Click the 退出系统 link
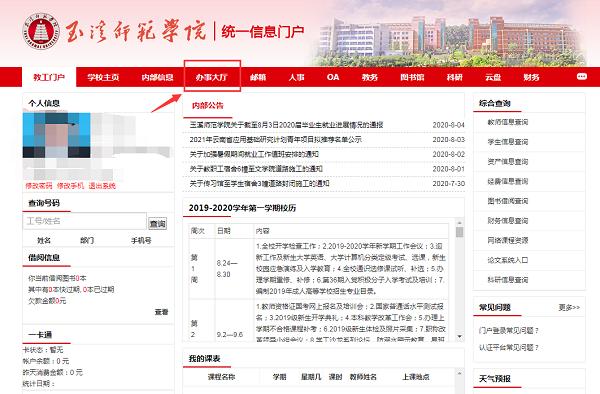The width and height of the screenshot is (600, 394). (x=102, y=186)
